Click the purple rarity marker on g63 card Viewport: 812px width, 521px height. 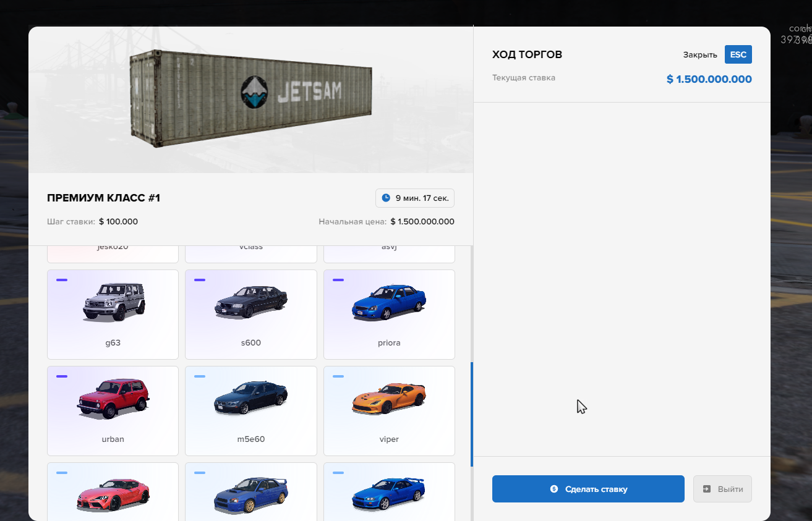(x=62, y=280)
